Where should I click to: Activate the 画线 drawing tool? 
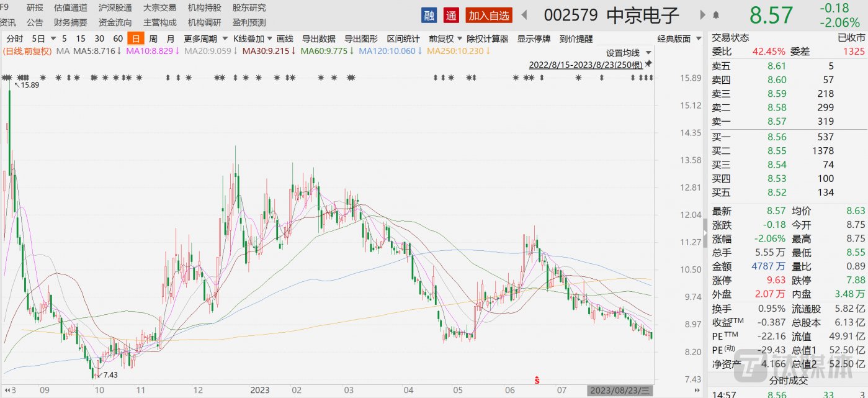(285, 38)
